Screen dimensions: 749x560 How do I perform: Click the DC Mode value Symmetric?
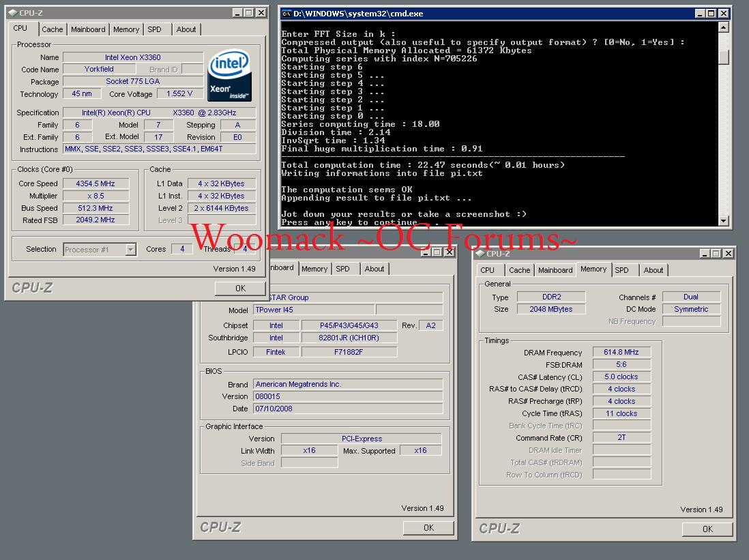691,309
